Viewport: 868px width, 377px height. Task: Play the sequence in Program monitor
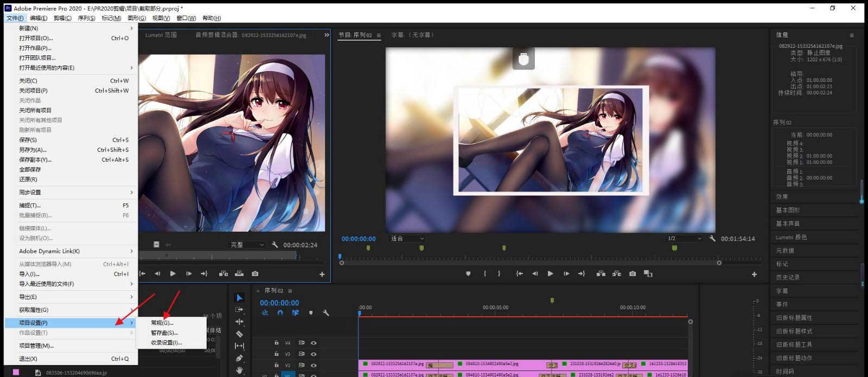point(550,274)
